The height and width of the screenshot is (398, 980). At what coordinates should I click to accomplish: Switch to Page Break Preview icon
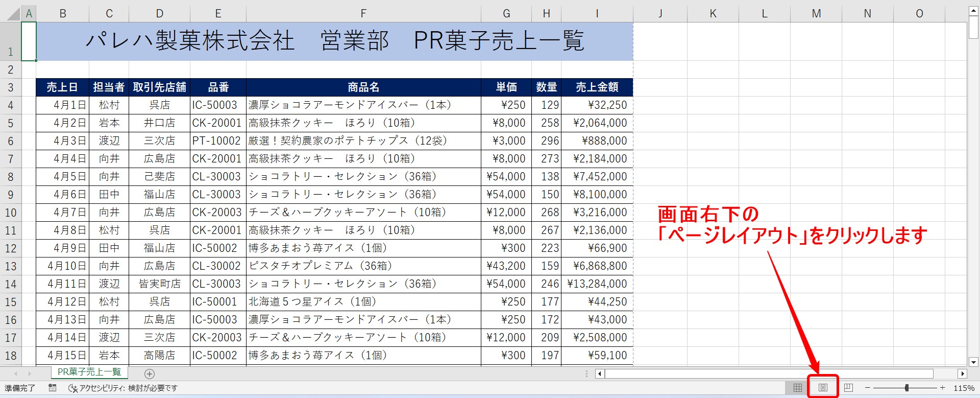(848, 388)
